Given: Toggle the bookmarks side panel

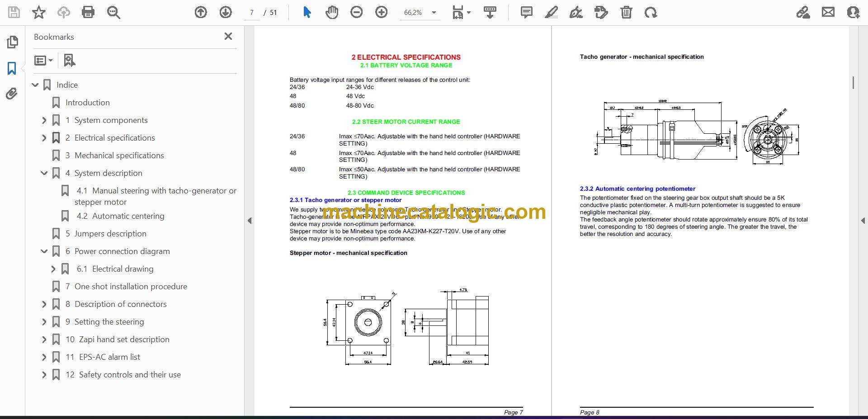Looking at the screenshot, I should (x=12, y=68).
